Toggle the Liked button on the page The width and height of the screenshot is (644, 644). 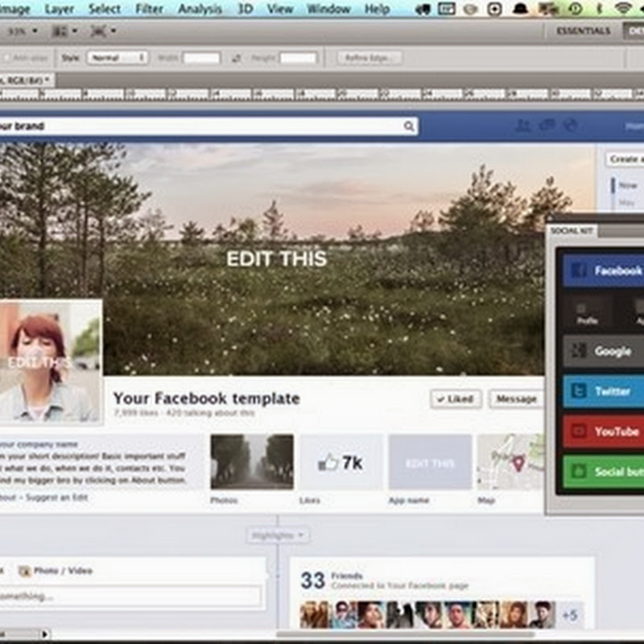coord(456,398)
